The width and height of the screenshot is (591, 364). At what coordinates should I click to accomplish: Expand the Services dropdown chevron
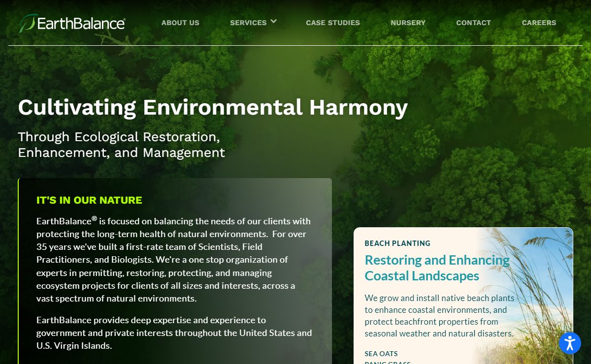pyautogui.click(x=274, y=22)
